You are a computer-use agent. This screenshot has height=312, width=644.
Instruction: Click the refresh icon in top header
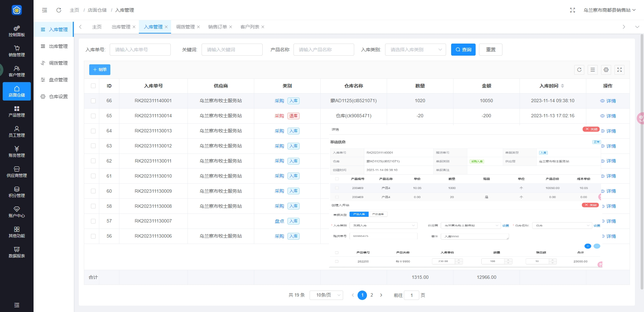(59, 10)
